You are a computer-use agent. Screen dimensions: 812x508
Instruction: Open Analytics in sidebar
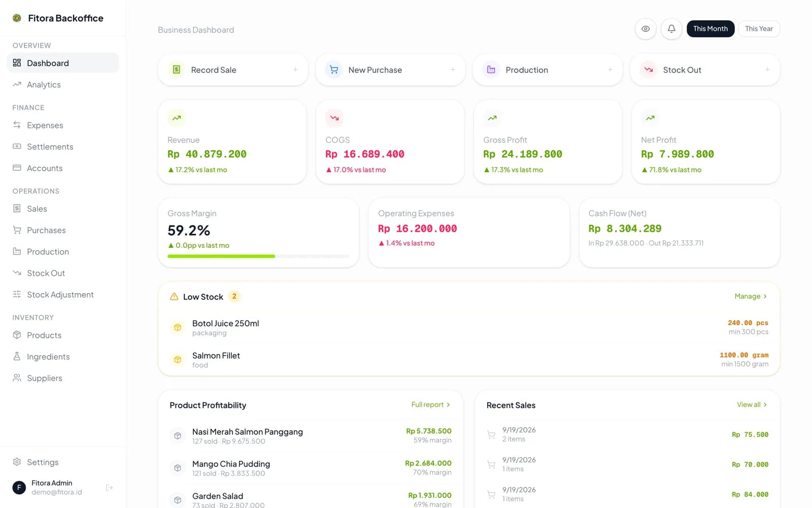click(x=63, y=85)
